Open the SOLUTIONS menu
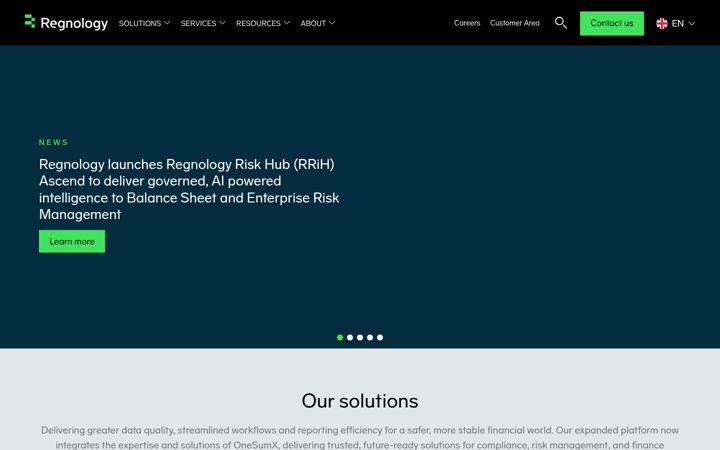 [x=140, y=23]
